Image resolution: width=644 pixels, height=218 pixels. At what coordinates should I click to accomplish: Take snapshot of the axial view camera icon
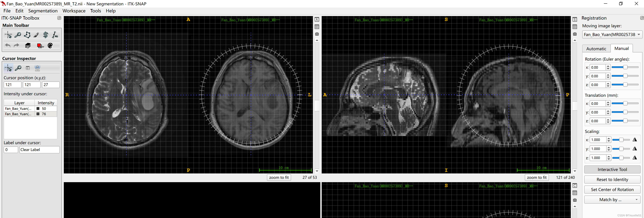pos(317,34)
